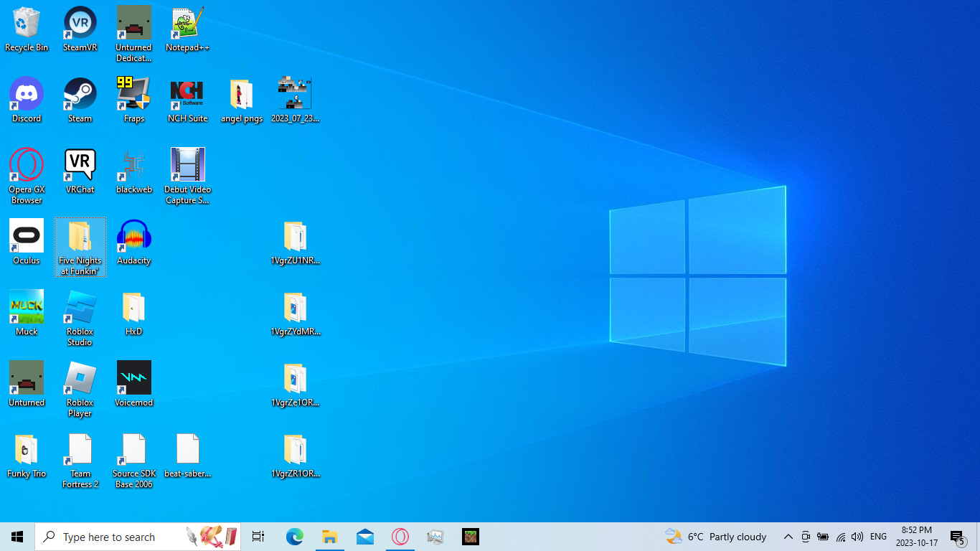
Task: Select the 1VgrZYdMR folder
Action: [x=295, y=314]
